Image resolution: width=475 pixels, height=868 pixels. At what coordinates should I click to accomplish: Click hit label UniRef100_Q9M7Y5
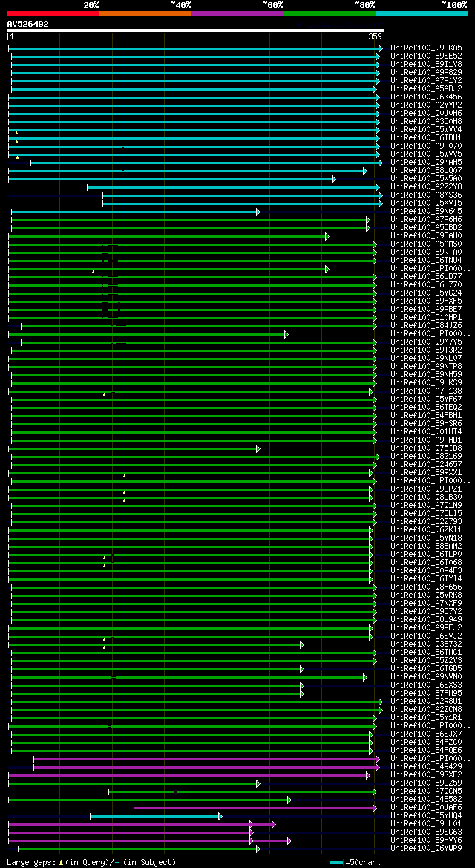(426, 342)
